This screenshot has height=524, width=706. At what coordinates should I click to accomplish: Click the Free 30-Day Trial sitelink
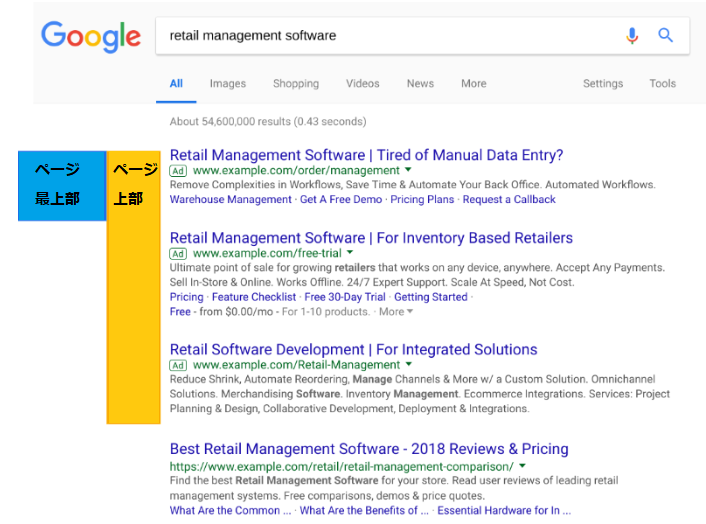[x=345, y=297]
